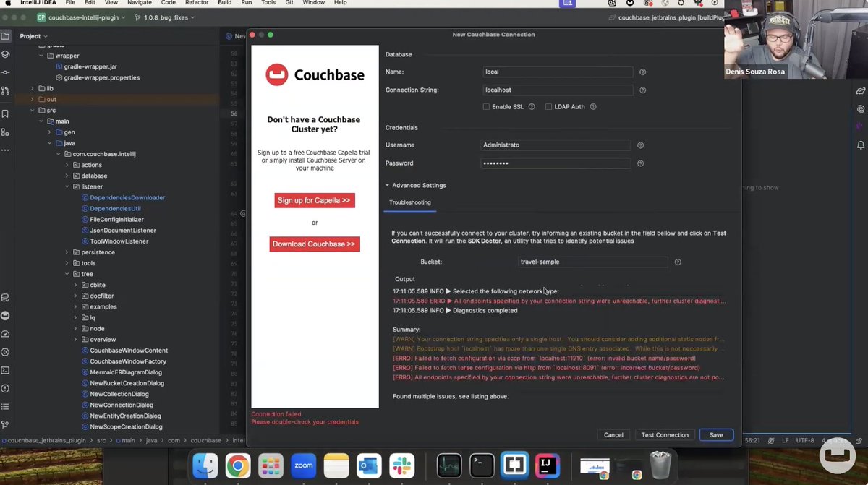Screen dimensions: 868x485
Task: Open the Learn graduation-cap tool window icon
Action: pyautogui.click(x=5, y=54)
